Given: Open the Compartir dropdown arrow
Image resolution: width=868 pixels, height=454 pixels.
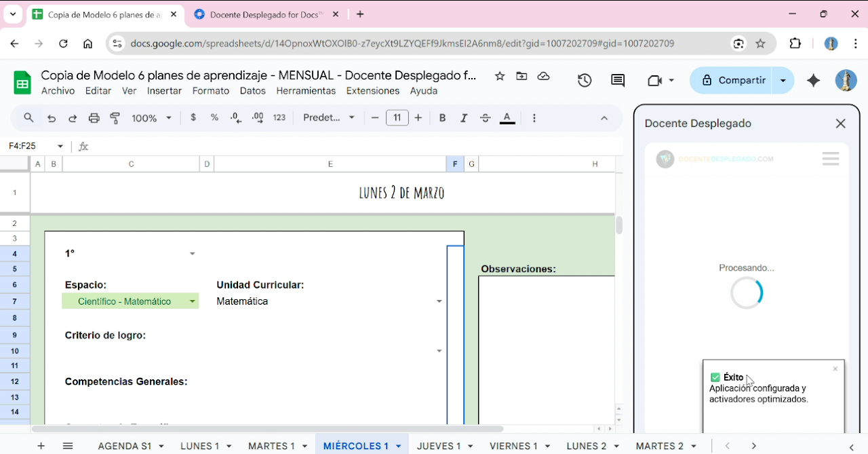Looking at the screenshot, I should tap(783, 80).
